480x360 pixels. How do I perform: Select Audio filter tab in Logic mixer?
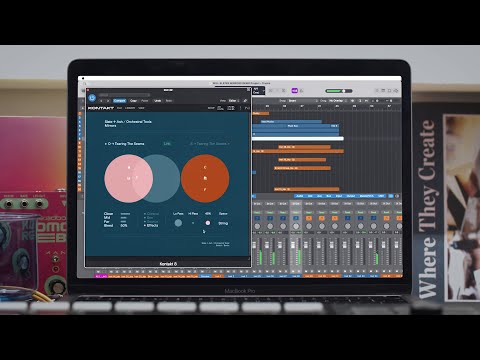click(299, 196)
